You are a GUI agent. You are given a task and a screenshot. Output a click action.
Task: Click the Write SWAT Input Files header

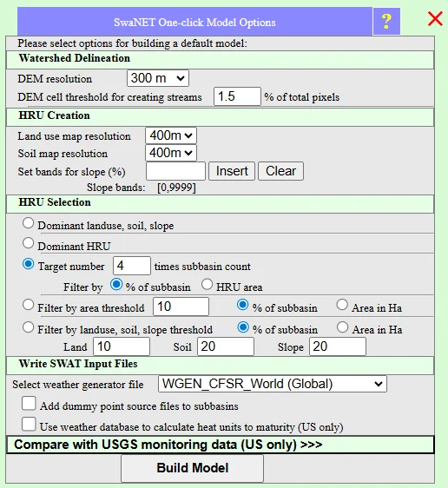(x=221, y=366)
